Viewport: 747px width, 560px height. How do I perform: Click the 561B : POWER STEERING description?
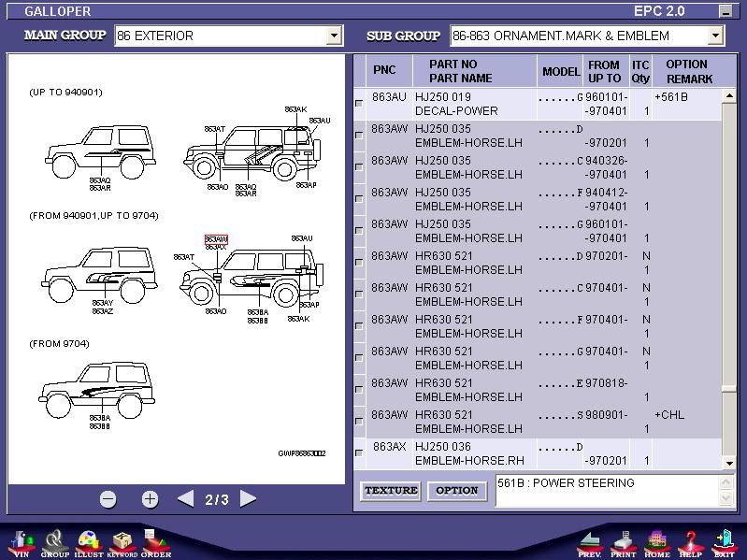(566, 483)
